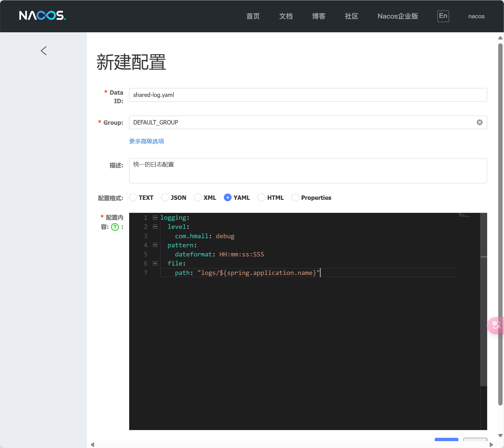Click the Nacos logo
Image resolution: width=504 pixels, height=448 pixels.
point(42,16)
